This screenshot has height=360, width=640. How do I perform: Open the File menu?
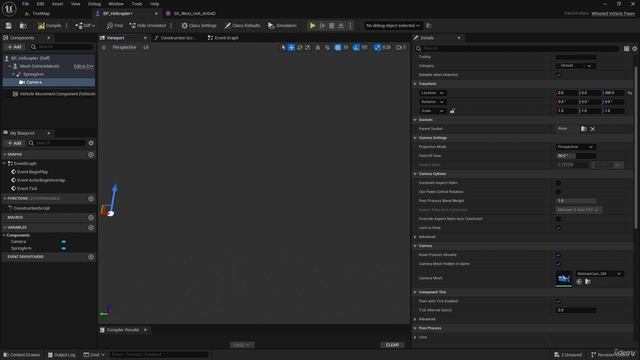tap(25, 4)
